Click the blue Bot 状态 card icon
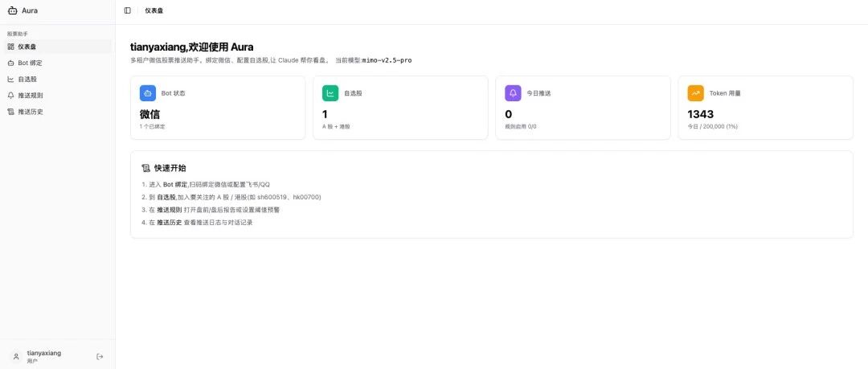868x369 pixels. point(148,93)
